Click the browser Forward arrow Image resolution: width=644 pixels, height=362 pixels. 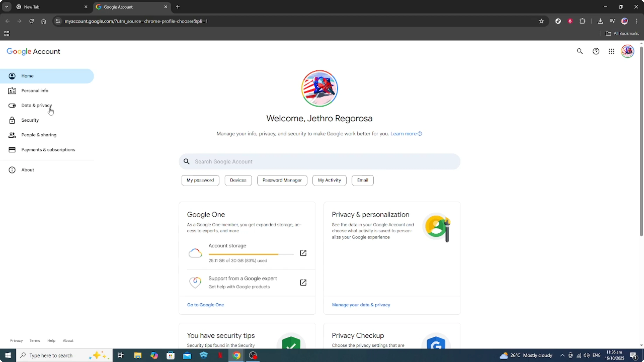click(x=19, y=21)
